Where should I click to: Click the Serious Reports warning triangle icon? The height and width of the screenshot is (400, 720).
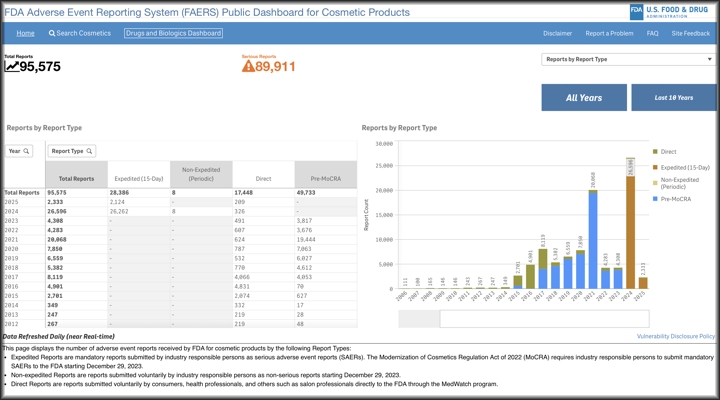point(249,67)
